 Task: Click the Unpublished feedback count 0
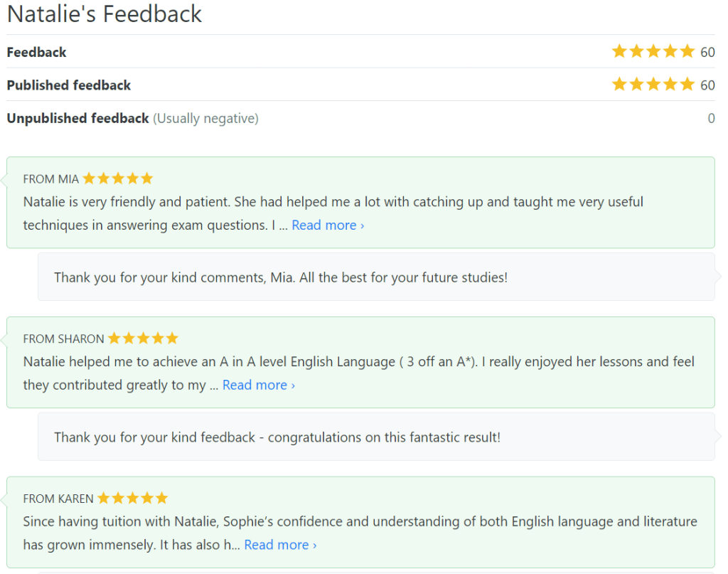click(x=711, y=118)
